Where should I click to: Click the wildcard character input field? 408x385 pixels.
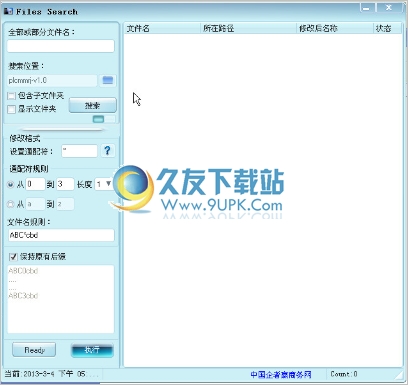tap(79, 151)
